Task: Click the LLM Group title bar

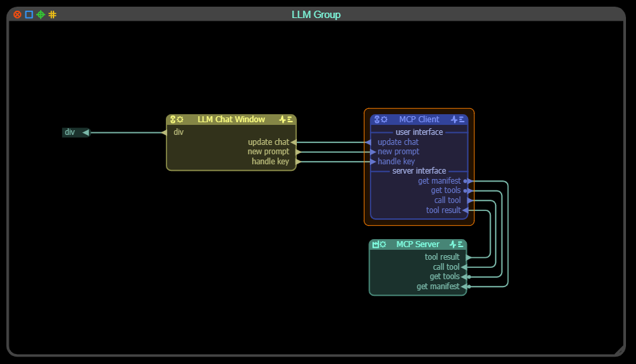Action: click(316, 15)
